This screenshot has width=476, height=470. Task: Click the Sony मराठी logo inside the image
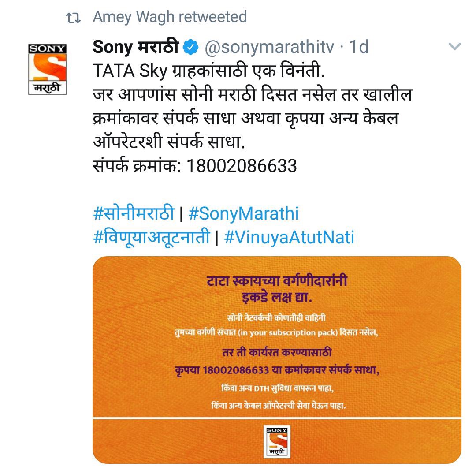pos(277,441)
